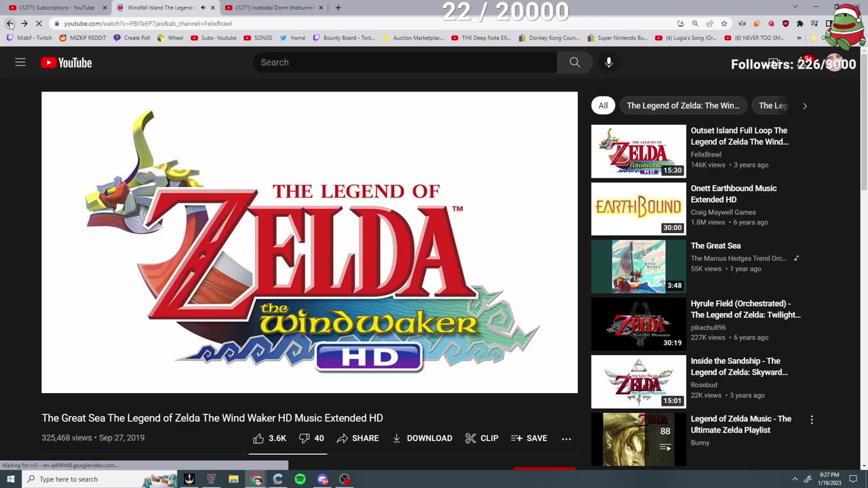Mute the Windfall Island tab audio
This screenshot has height=488, width=868.
coord(203,8)
